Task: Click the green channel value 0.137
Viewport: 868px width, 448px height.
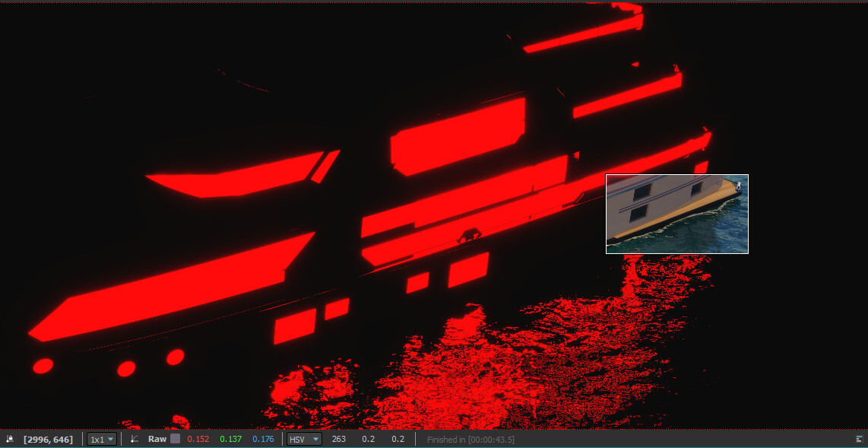Action: (x=231, y=439)
